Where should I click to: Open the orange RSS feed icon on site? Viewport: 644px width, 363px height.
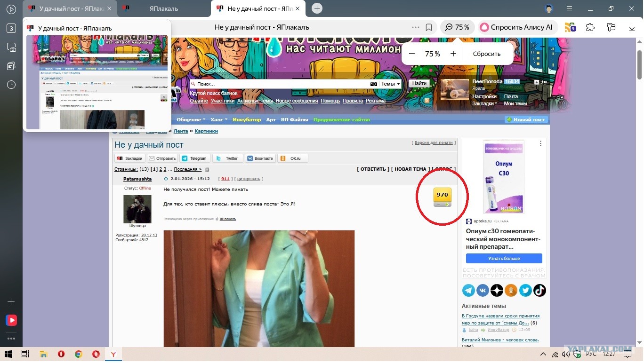tap(427, 101)
